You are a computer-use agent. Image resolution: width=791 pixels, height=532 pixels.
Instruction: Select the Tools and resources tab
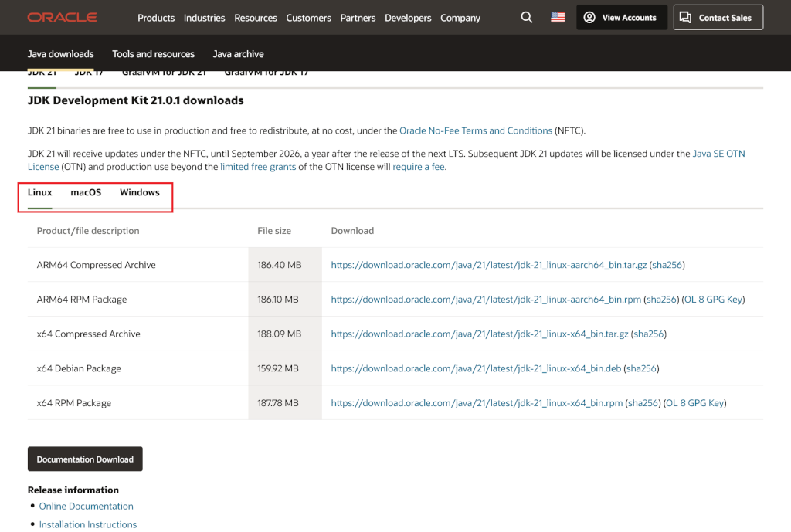[x=154, y=54]
